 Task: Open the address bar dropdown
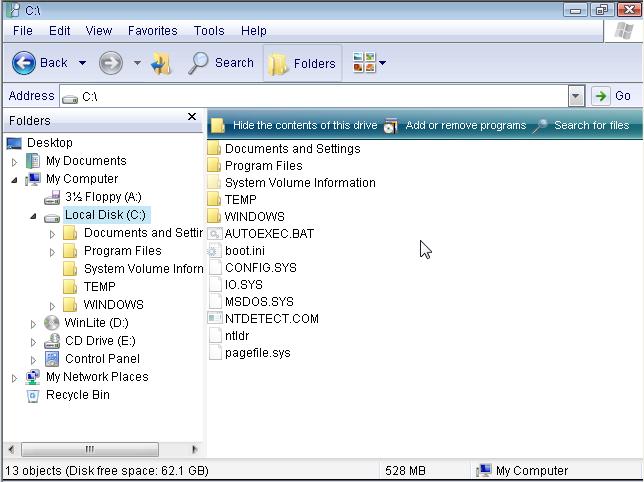point(576,96)
